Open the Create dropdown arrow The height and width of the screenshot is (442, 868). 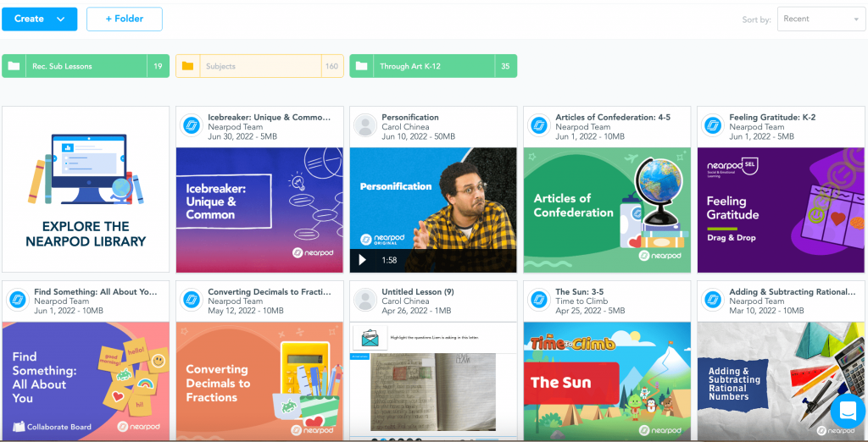click(x=61, y=19)
